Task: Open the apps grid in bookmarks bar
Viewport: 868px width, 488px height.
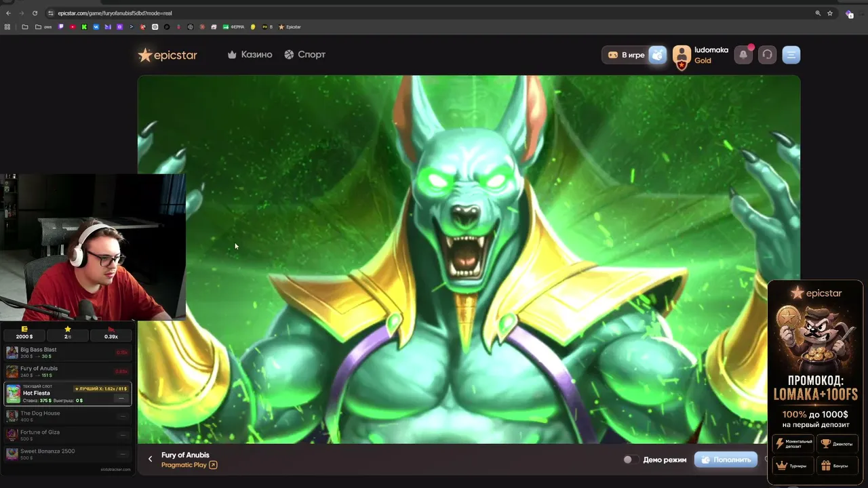Action: click(x=7, y=27)
